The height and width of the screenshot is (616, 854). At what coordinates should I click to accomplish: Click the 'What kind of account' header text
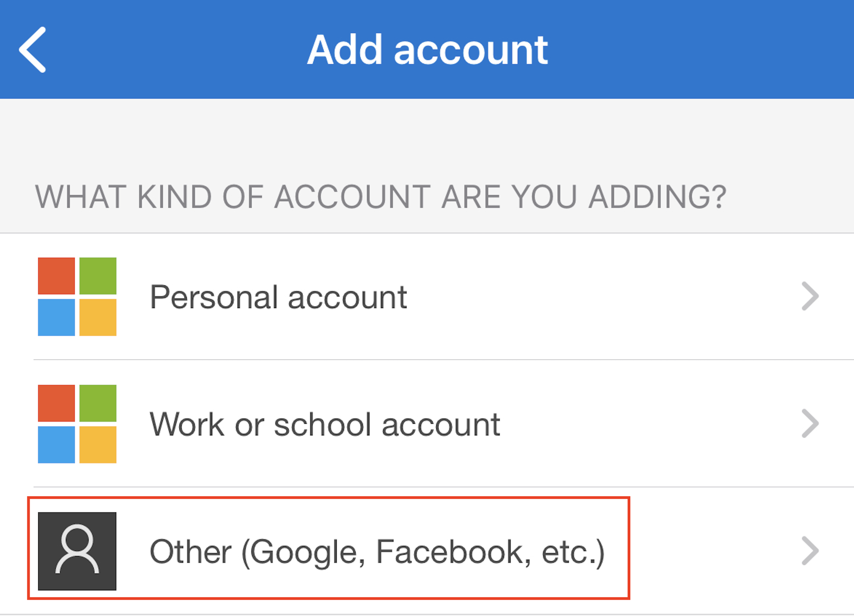(x=380, y=197)
